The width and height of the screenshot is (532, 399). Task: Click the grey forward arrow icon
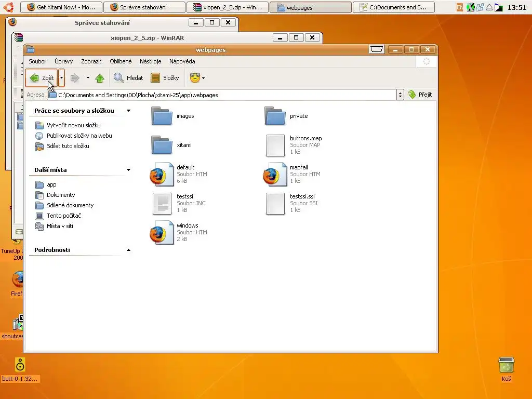click(75, 78)
